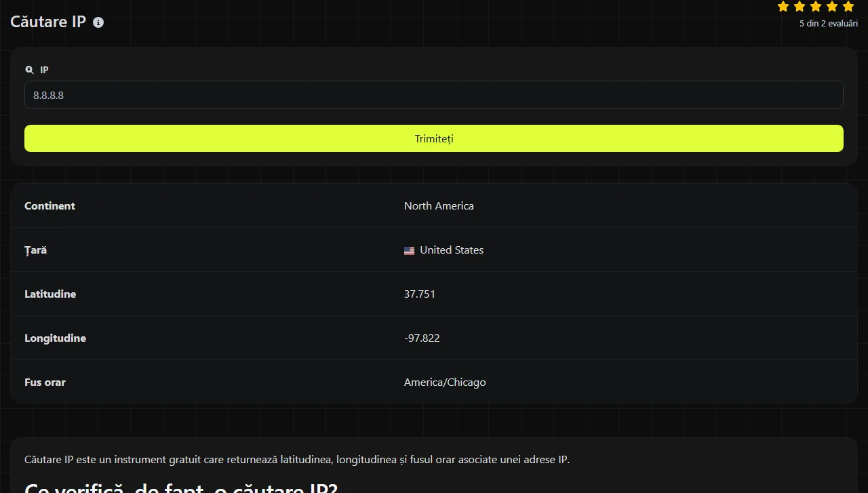This screenshot has width=868, height=493.
Task: Click the first rating star
Action: pos(783,7)
